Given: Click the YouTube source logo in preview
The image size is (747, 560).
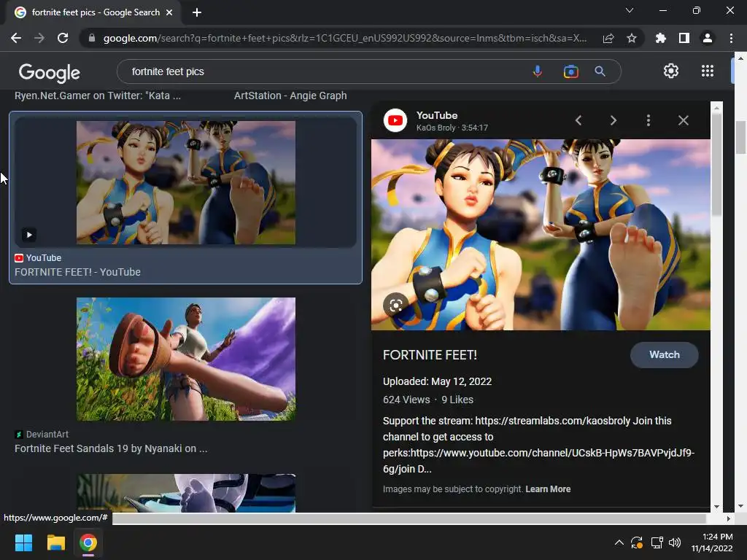Looking at the screenshot, I should [x=395, y=120].
